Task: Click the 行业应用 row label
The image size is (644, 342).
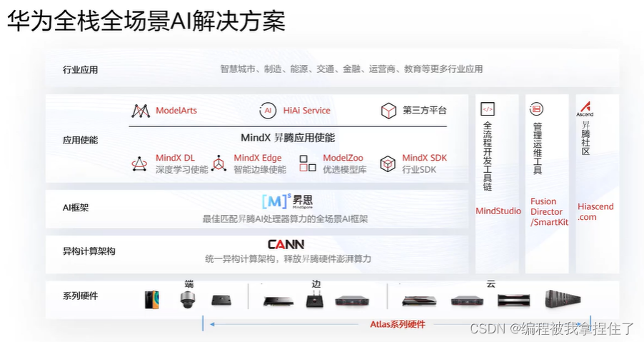Action: 81,70
